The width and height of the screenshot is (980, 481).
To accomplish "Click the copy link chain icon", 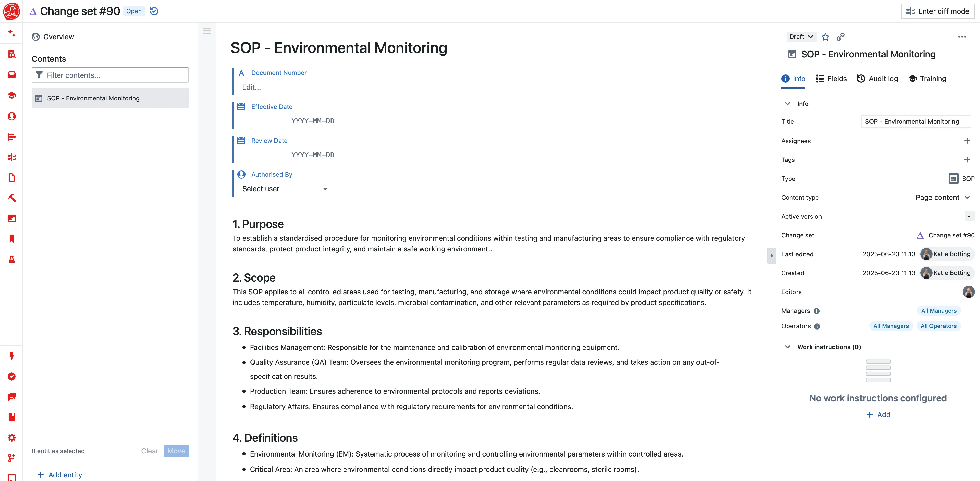I will pyautogui.click(x=841, y=37).
